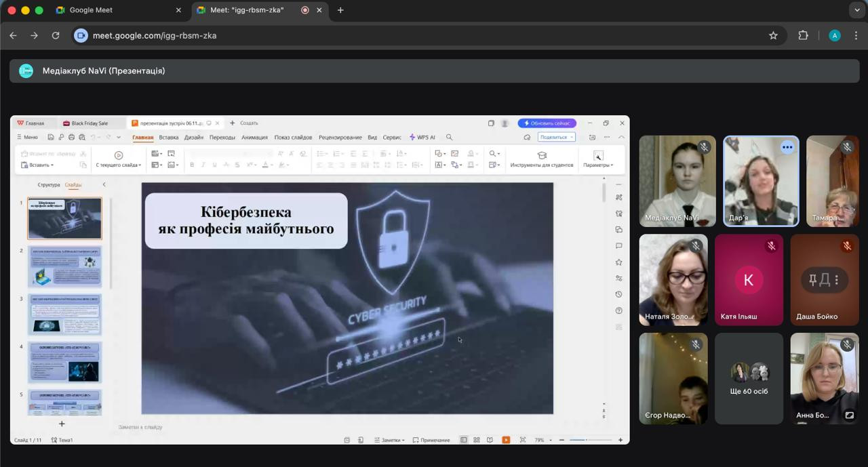The image size is (868, 467).
Task: Open the Дизайн ribbon tab
Action: coord(194,137)
